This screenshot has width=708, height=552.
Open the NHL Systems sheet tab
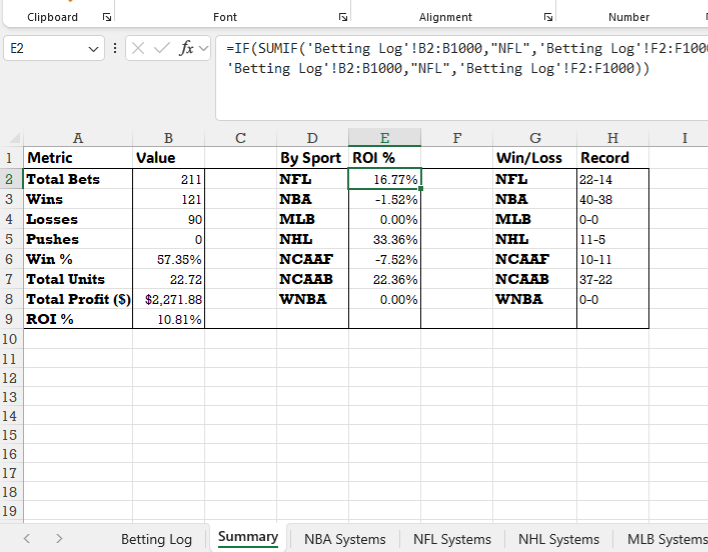pos(559,539)
